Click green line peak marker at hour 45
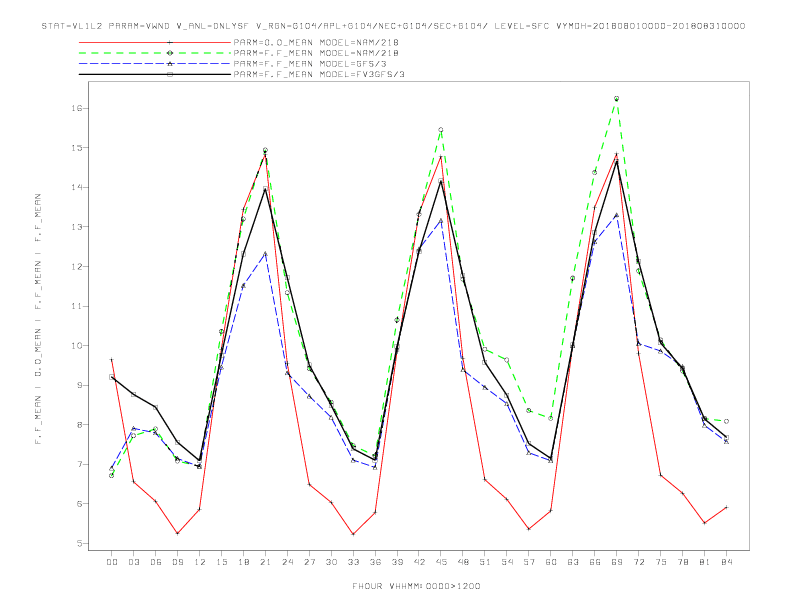The image size is (792, 612). coord(441,130)
